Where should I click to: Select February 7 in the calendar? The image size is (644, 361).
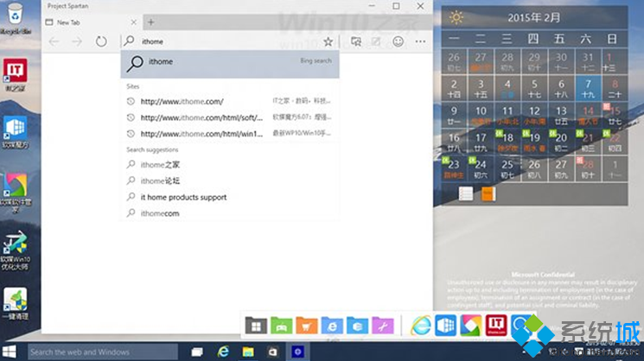click(x=588, y=88)
